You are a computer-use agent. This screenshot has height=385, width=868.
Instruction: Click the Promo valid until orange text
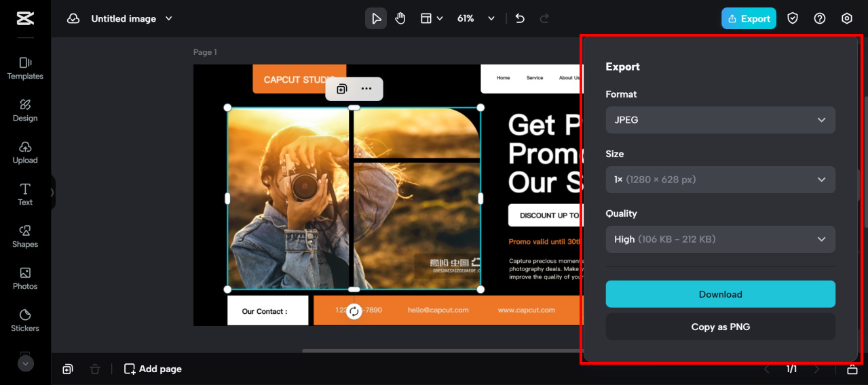point(545,242)
